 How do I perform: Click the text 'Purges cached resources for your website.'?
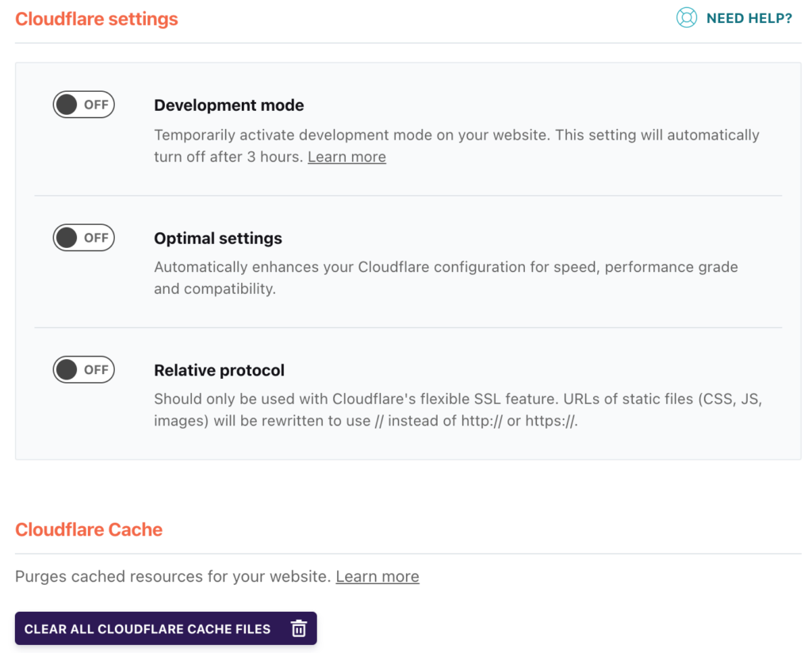(173, 576)
